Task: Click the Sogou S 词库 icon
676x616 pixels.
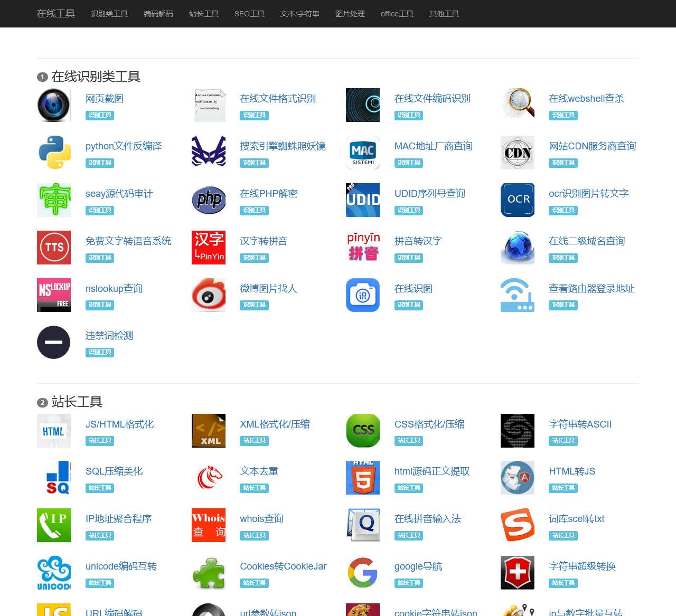Action: point(518,525)
